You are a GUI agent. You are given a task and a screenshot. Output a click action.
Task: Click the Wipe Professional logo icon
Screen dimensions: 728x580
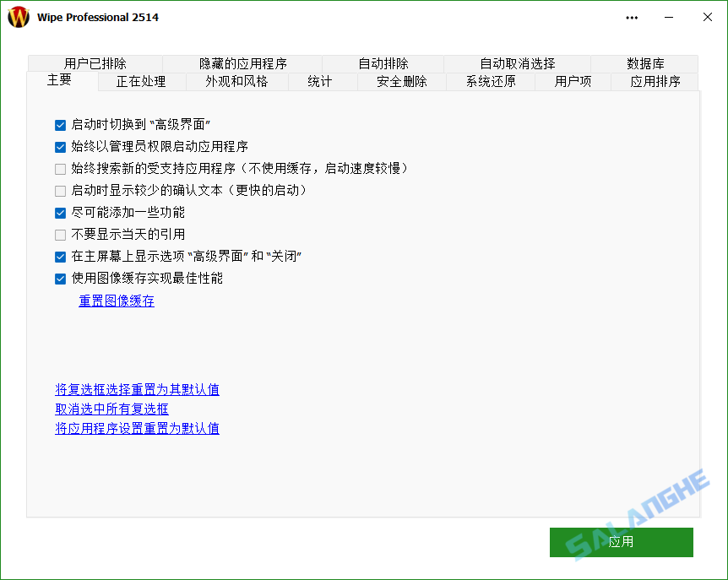point(18,17)
